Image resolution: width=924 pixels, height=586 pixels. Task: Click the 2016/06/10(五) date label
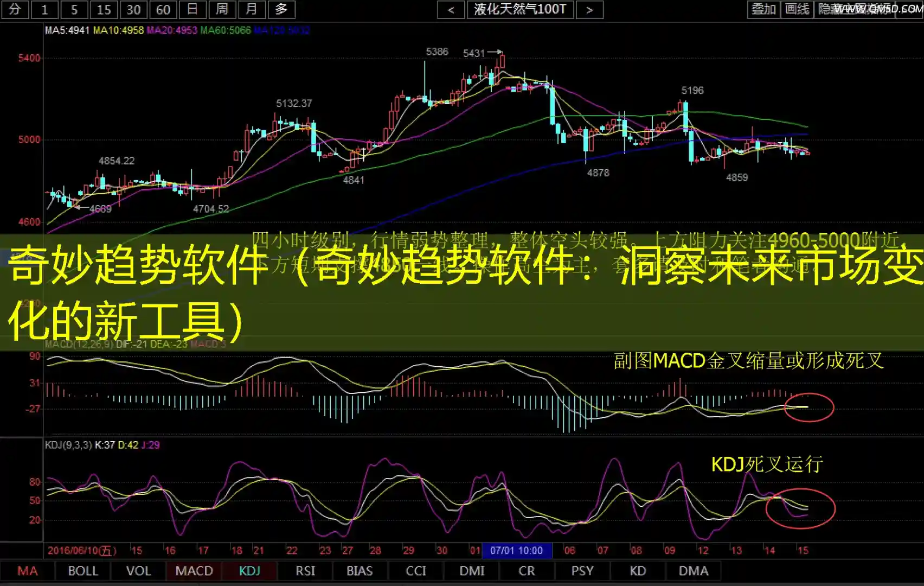click(x=82, y=550)
